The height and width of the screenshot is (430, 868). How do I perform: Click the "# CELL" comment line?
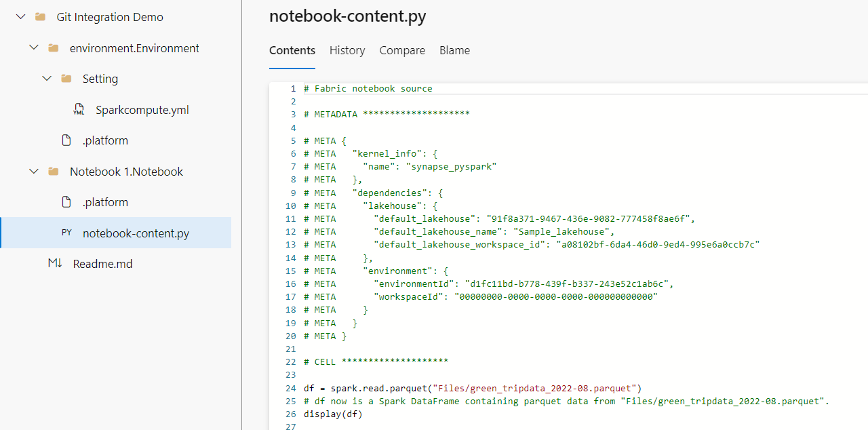[376, 362]
